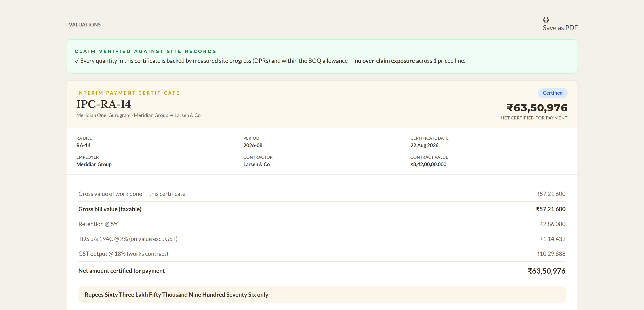644x310 pixels.
Task: Click GST output @ 18% label
Action: tap(123, 254)
